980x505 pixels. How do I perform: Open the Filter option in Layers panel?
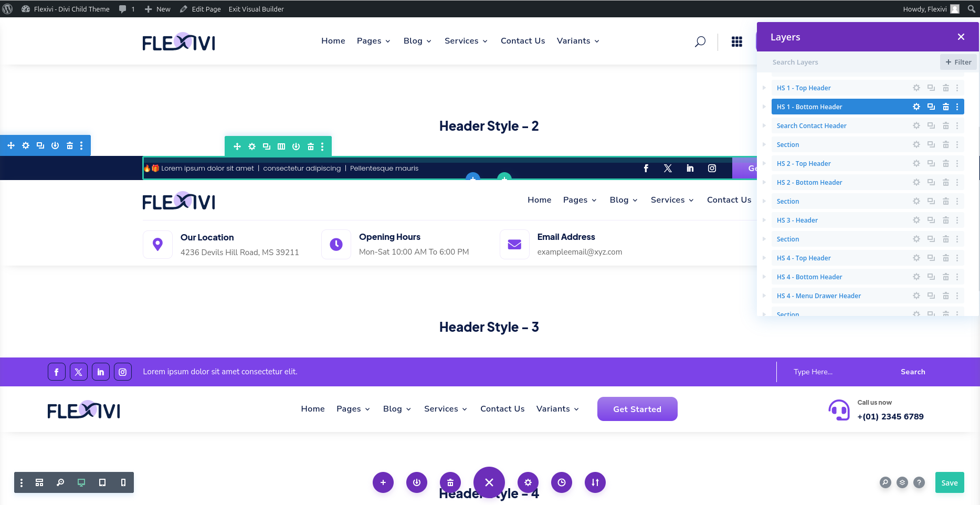(x=958, y=62)
